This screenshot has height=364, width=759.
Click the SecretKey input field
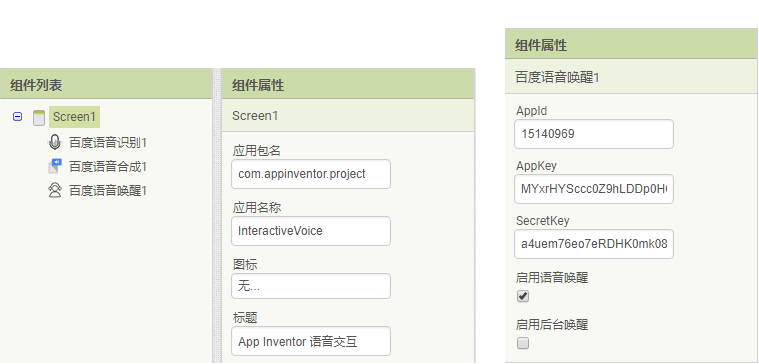(594, 244)
